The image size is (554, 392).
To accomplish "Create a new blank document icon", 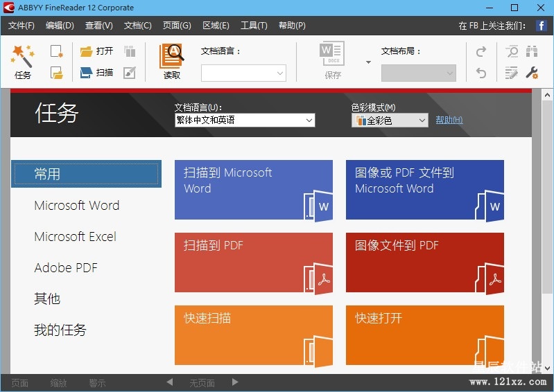I will coord(57,51).
